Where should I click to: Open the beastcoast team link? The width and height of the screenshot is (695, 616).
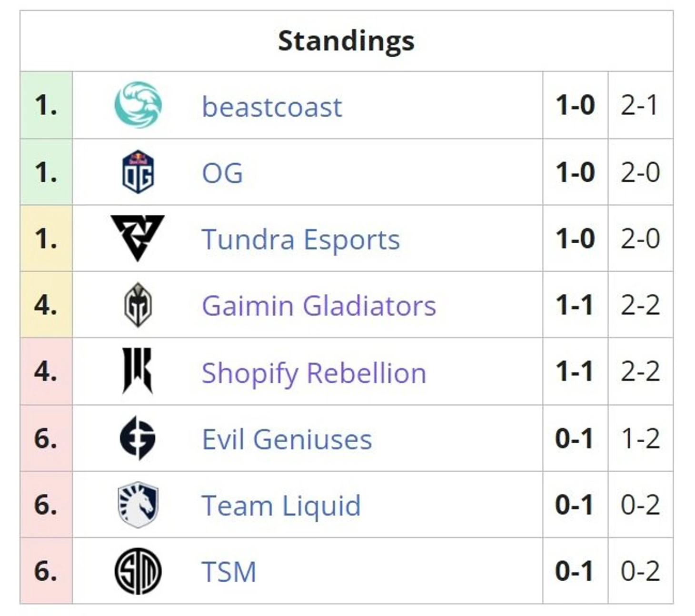[272, 107]
